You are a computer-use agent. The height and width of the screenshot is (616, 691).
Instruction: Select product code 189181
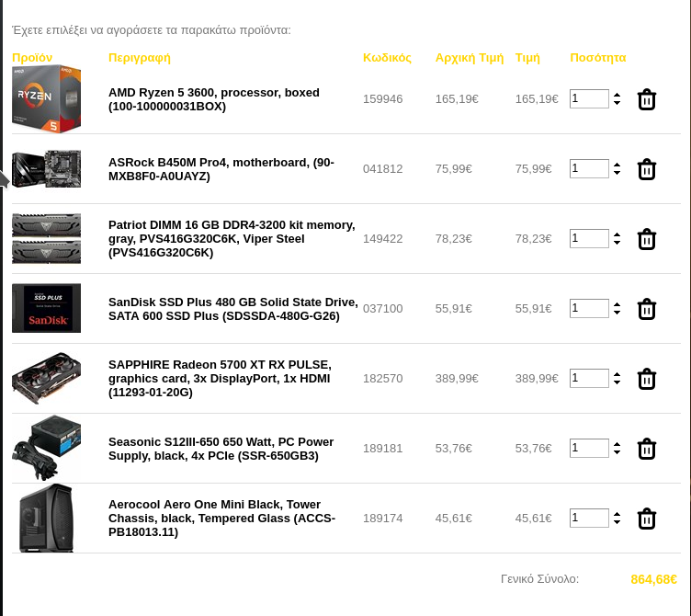click(382, 449)
